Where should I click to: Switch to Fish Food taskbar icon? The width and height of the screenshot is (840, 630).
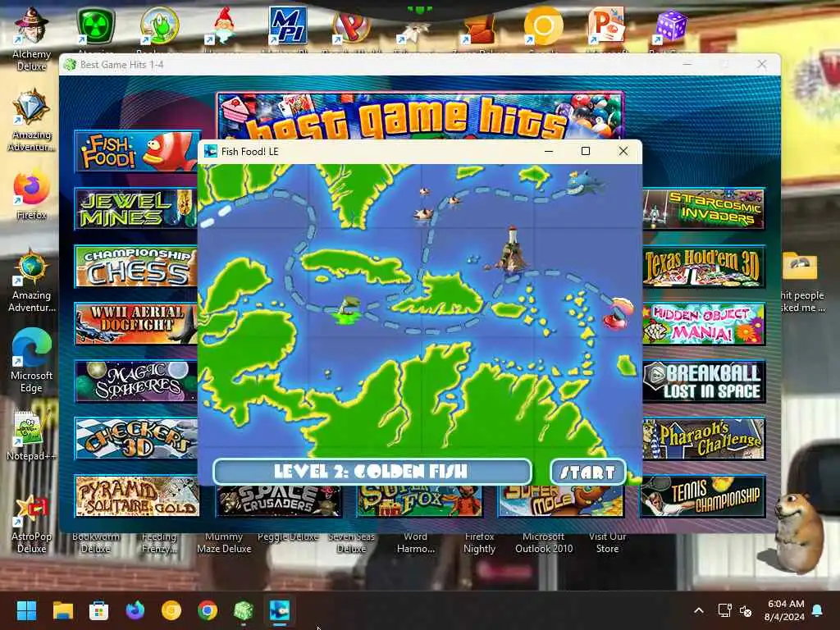point(280,610)
